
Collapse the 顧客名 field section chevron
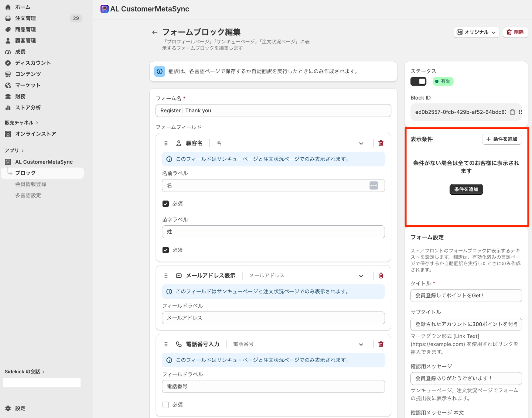tap(361, 144)
